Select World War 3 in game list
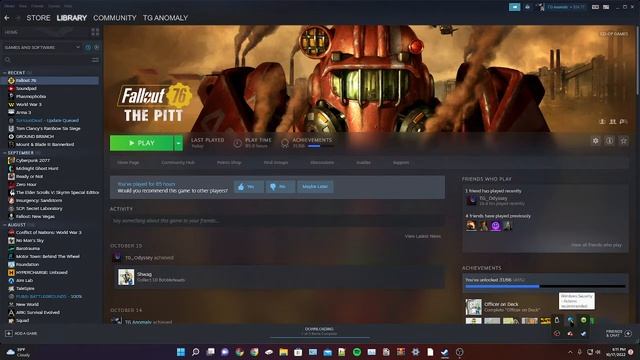The width and height of the screenshot is (640, 360). point(29,104)
